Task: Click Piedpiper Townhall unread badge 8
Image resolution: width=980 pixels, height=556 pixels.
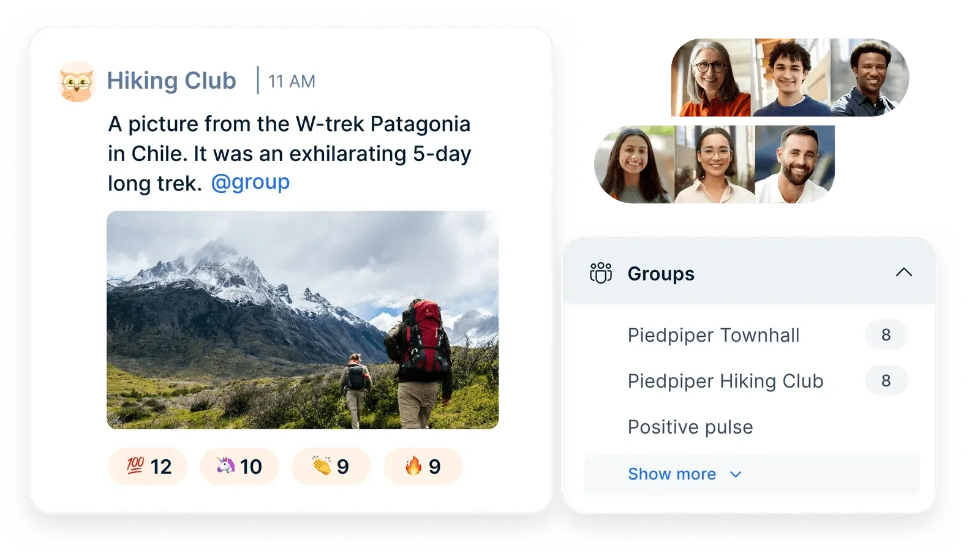Action: click(886, 335)
